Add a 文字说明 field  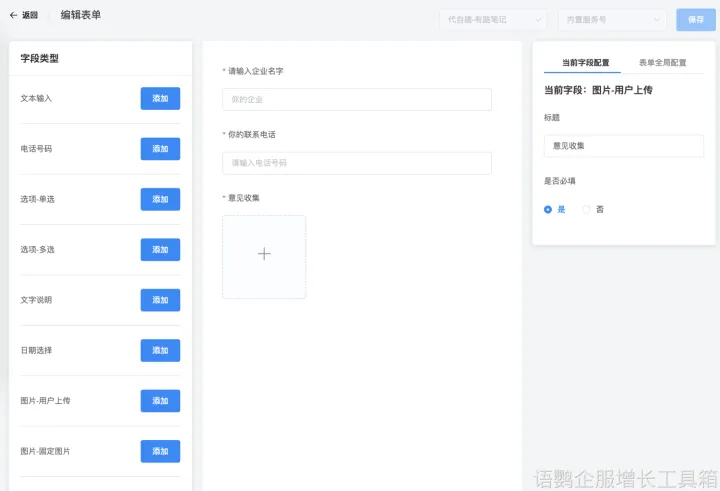point(160,300)
